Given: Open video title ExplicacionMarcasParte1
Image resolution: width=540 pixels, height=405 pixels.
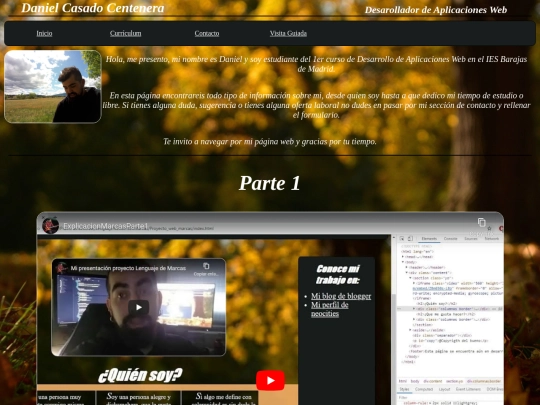Looking at the screenshot, I should pyautogui.click(x=106, y=226).
